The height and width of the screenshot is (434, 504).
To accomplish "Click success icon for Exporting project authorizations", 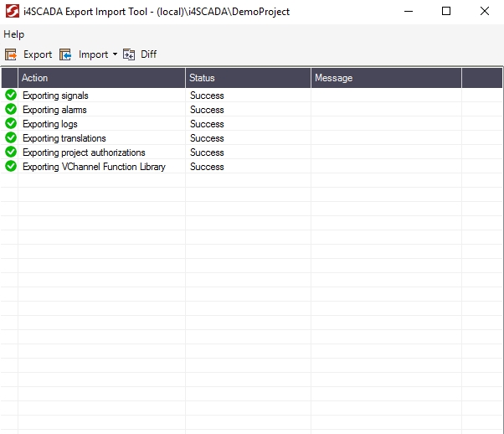I will coord(11,152).
